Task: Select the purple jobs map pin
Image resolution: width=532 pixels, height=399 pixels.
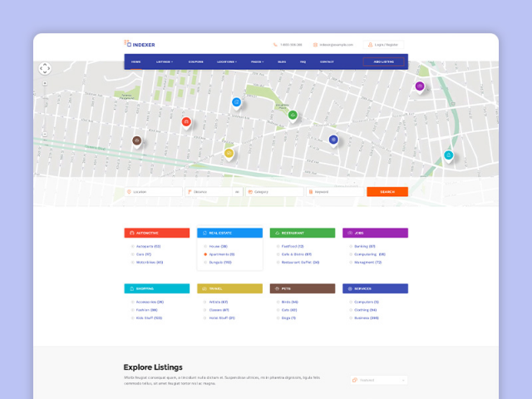Action: pyautogui.click(x=420, y=86)
